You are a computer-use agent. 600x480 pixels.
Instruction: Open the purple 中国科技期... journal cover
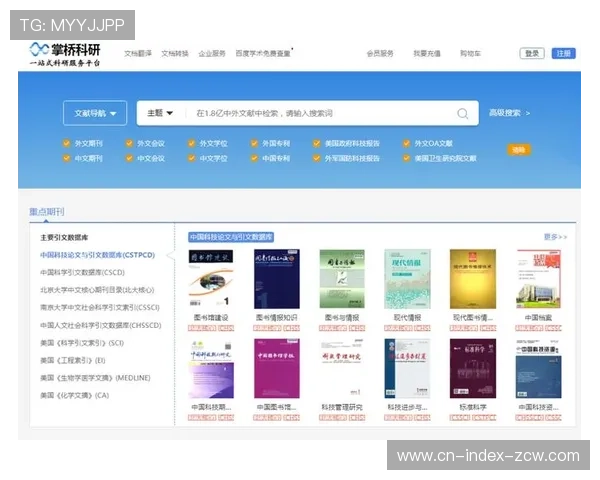211,368
